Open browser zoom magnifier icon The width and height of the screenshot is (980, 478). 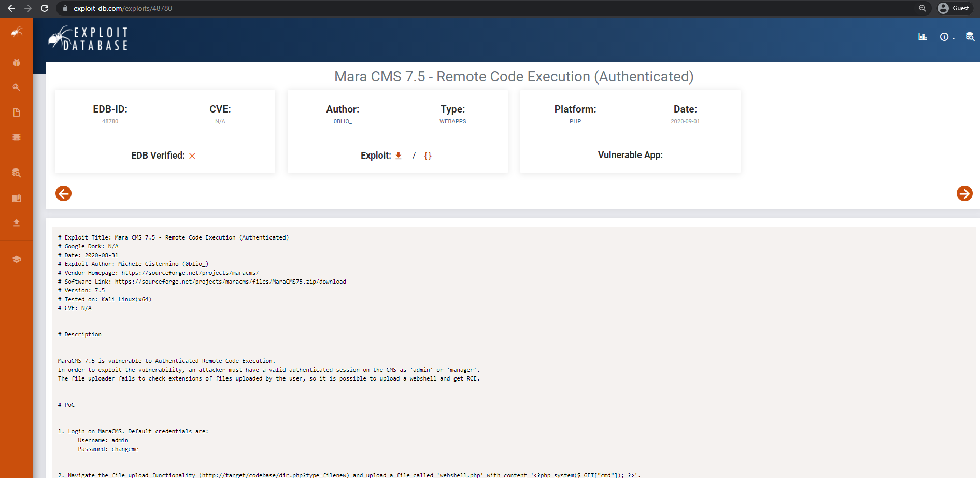pos(922,8)
